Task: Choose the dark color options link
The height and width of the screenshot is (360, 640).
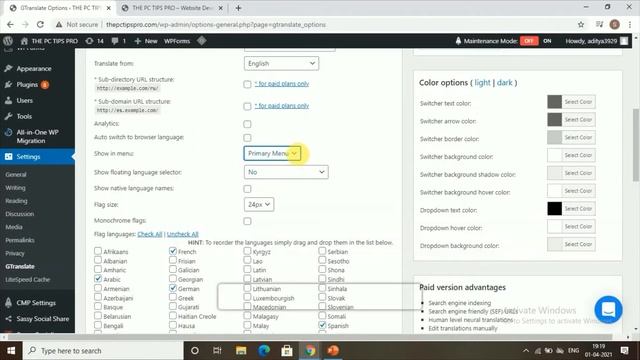Action: (504, 82)
